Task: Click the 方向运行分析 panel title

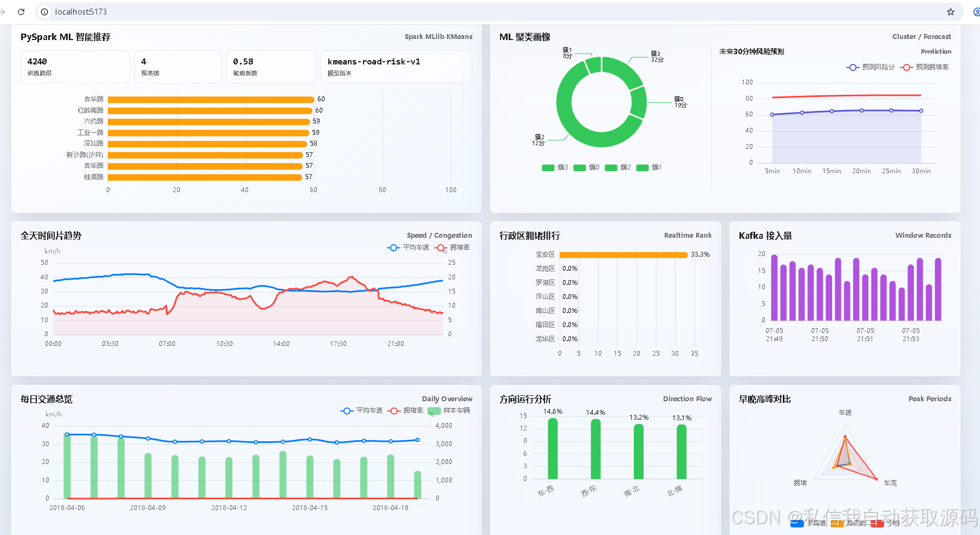Action: point(525,399)
